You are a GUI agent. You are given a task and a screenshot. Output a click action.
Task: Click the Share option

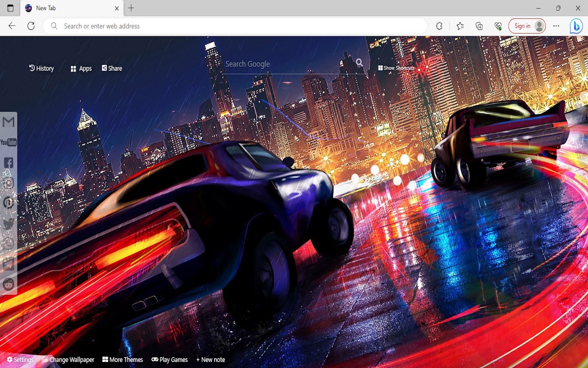[x=112, y=69]
